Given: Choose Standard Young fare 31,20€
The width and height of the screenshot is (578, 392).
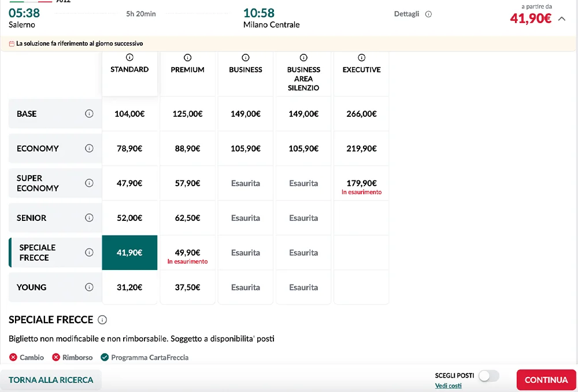Looking at the screenshot, I should [129, 287].
